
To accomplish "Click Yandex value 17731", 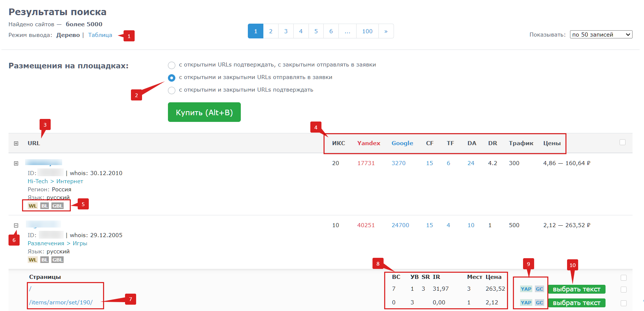I will pyautogui.click(x=366, y=163).
